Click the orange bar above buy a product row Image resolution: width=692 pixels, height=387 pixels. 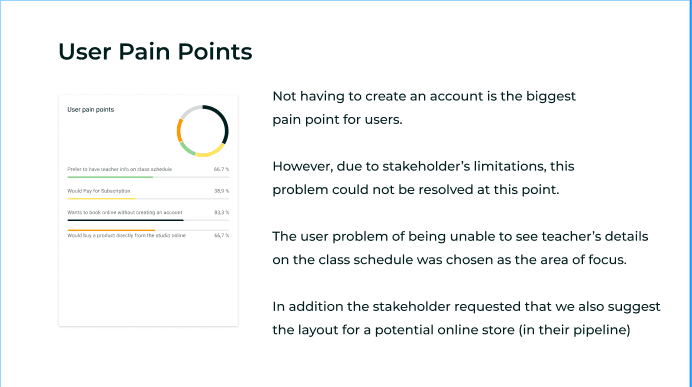coord(111,230)
